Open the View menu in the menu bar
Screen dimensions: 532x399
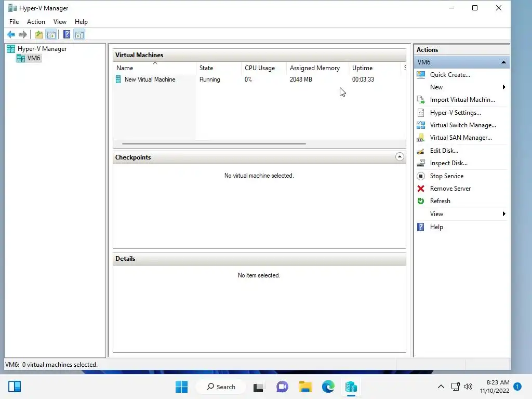click(60, 22)
